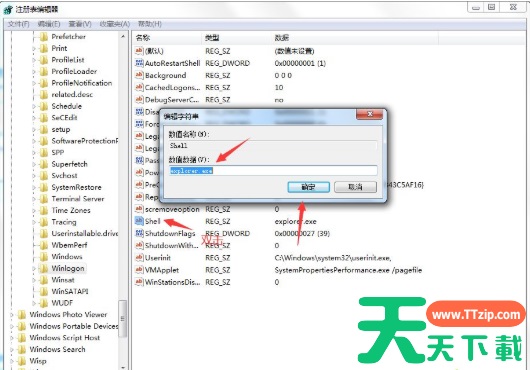Click the string icon beside Userinit
The width and height of the screenshot is (530, 370).
[139, 257]
